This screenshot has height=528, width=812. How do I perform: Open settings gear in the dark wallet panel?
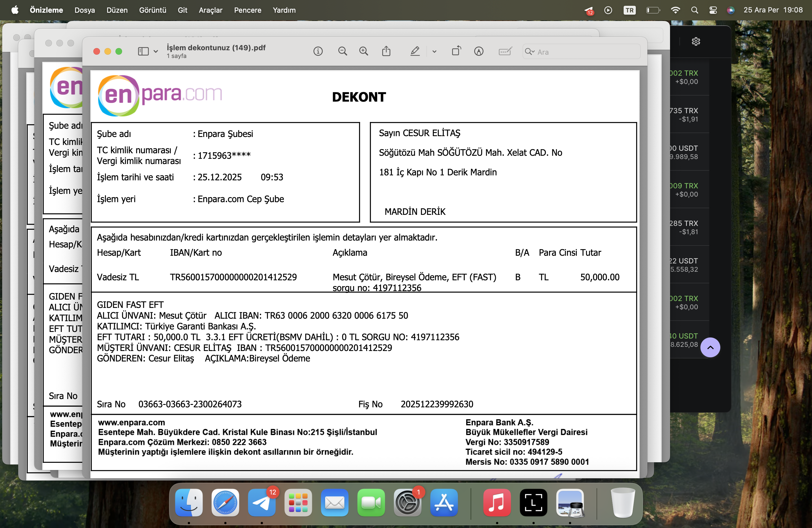tap(696, 42)
